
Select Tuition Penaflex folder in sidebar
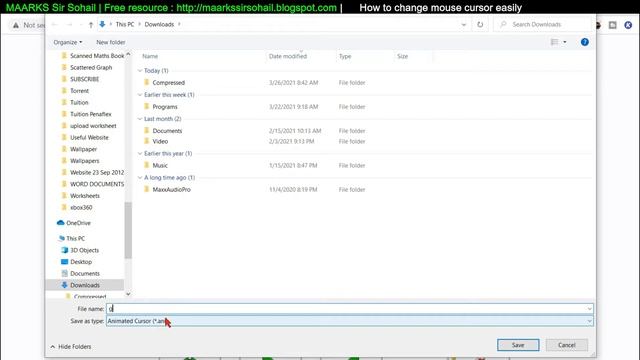click(86, 114)
